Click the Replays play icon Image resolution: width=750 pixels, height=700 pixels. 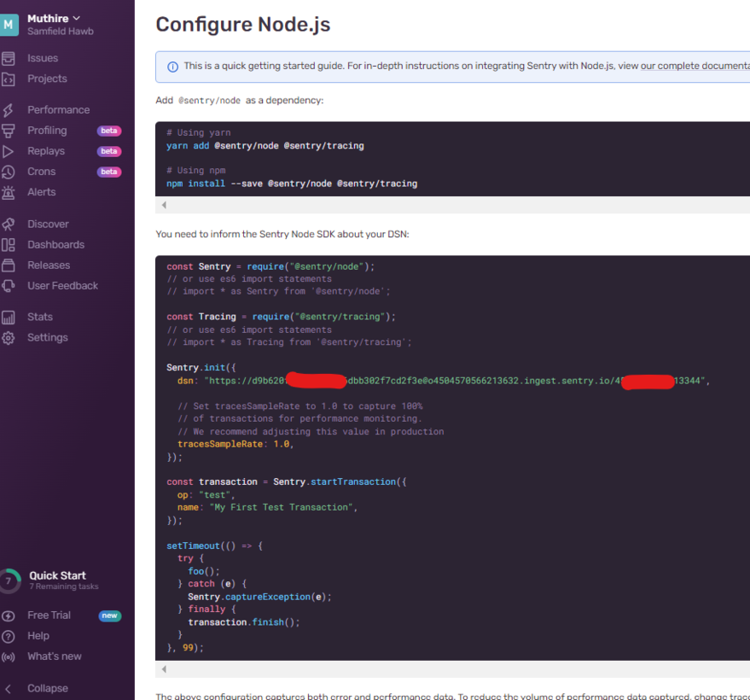click(9, 151)
